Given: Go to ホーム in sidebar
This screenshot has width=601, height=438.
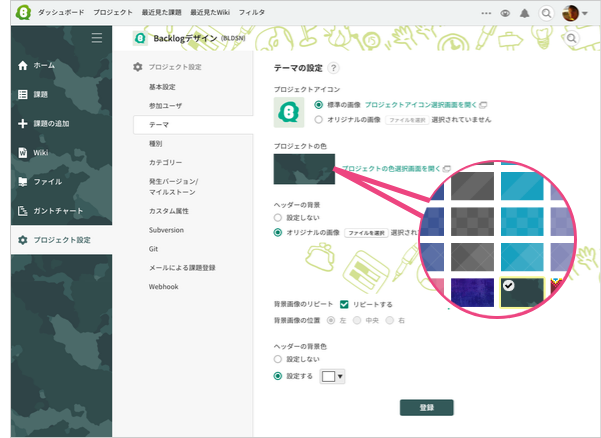Looking at the screenshot, I should pos(61,66).
